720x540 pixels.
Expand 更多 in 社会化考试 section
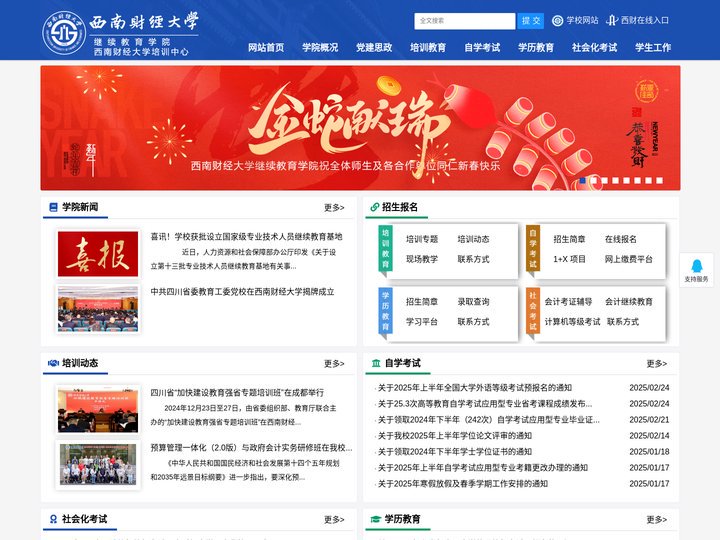click(x=334, y=520)
